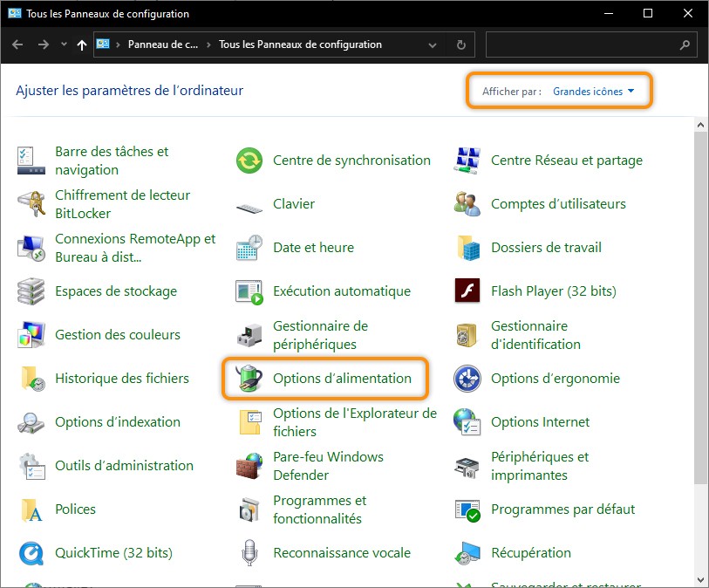Viewport: 709px width, 588px height.
Task: Expand the address bar dropdown chevron
Action: (x=433, y=44)
